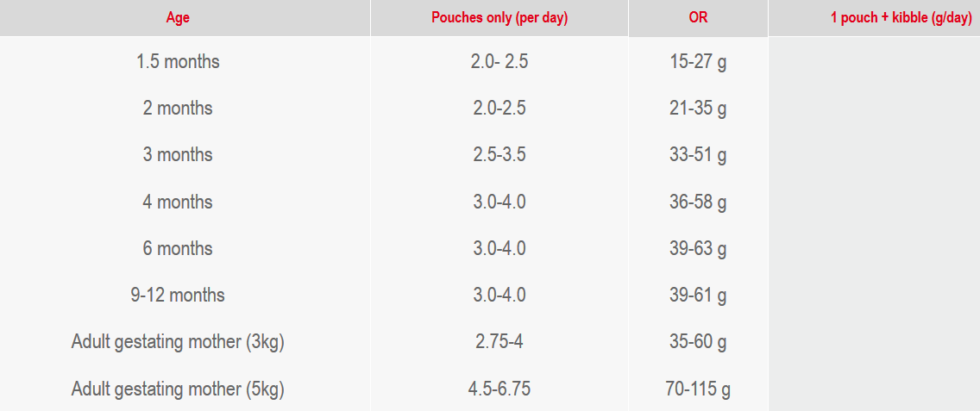Click the Age column header
The width and height of the screenshot is (980, 411).
coord(178,18)
